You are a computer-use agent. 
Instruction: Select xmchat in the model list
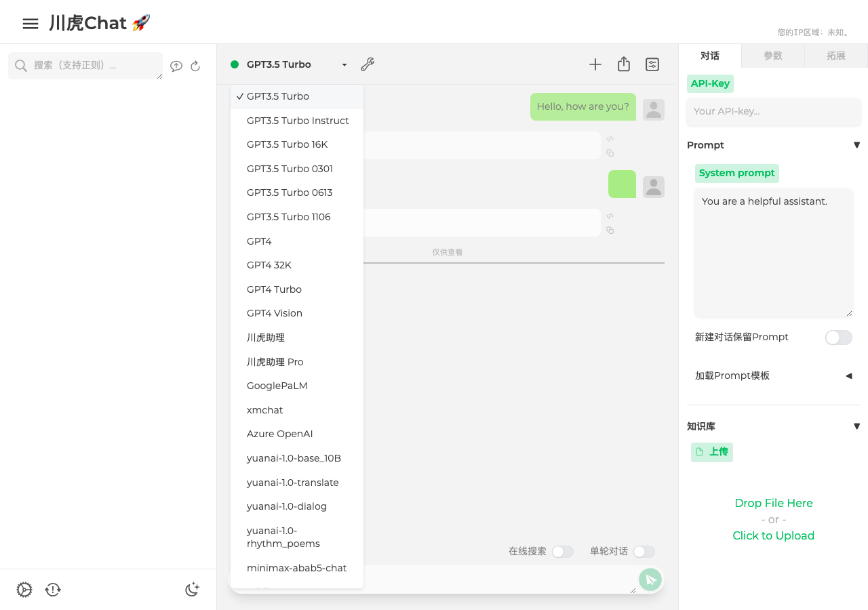pos(297,410)
